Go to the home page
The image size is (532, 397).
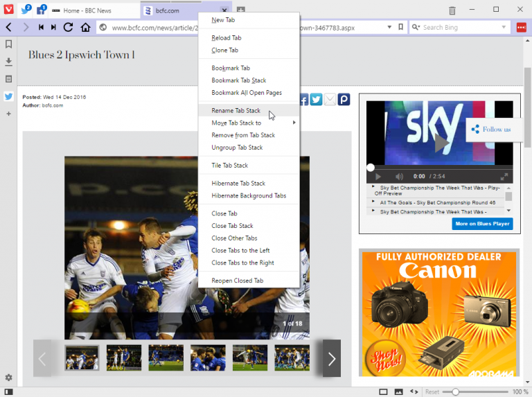pos(85,27)
